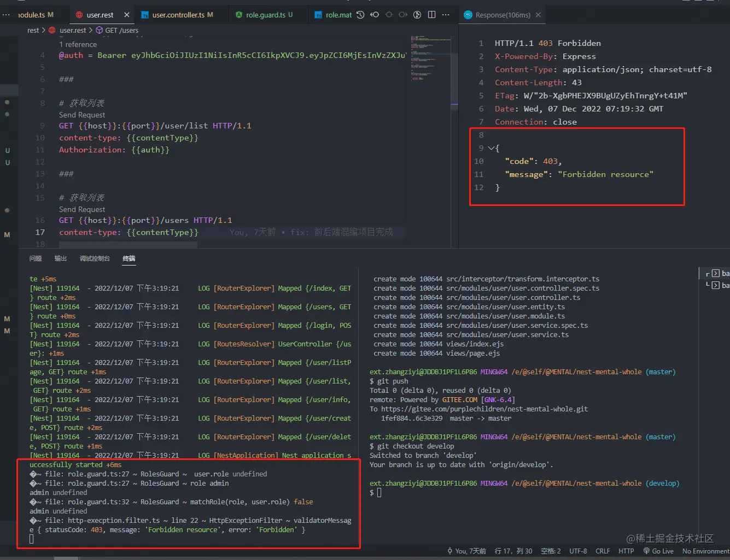Image resolution: width=730 pixels, height=560 pixels.
Task: Click Send Request above GET /user/list
Action: [x=82, y=115]
